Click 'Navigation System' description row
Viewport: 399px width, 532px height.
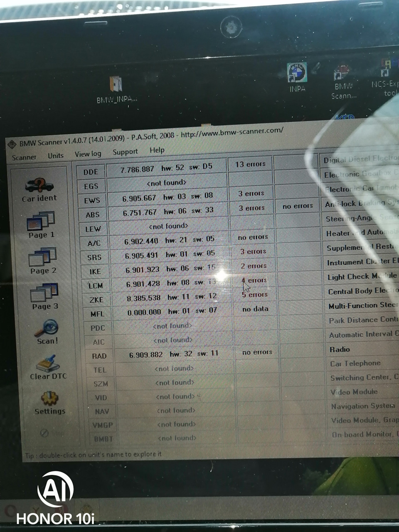pyautogui.click(x=365, y=406)
